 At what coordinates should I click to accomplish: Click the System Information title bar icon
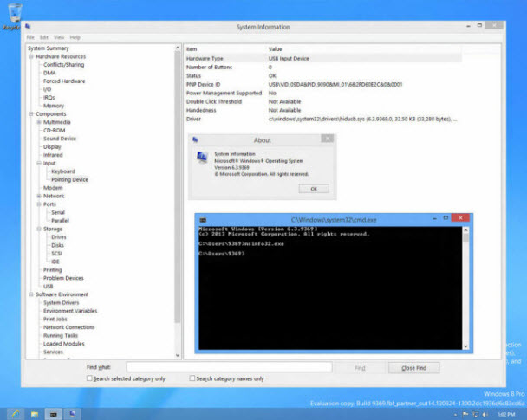pos(30,28)
